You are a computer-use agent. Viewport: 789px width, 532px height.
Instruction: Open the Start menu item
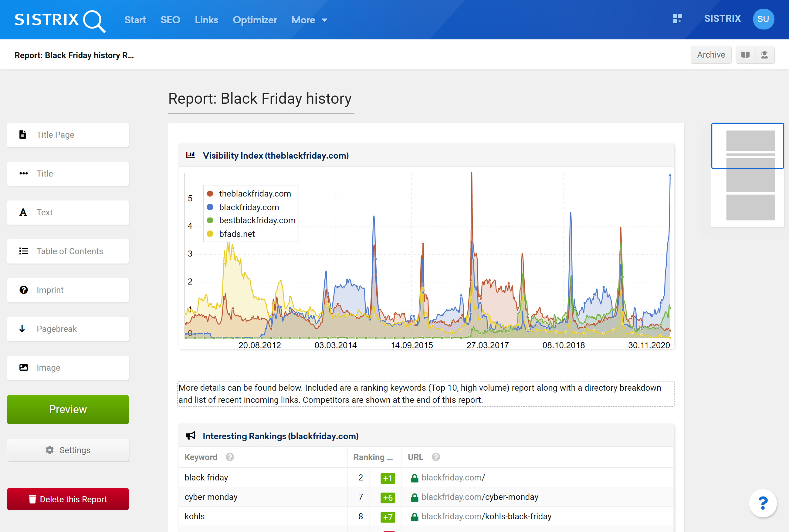tap(135, 20)
